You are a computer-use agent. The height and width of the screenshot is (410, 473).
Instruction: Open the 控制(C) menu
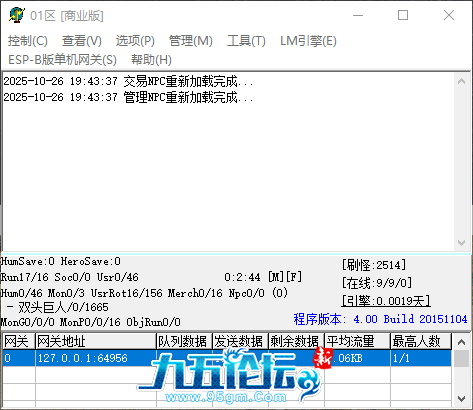(28, 41)
